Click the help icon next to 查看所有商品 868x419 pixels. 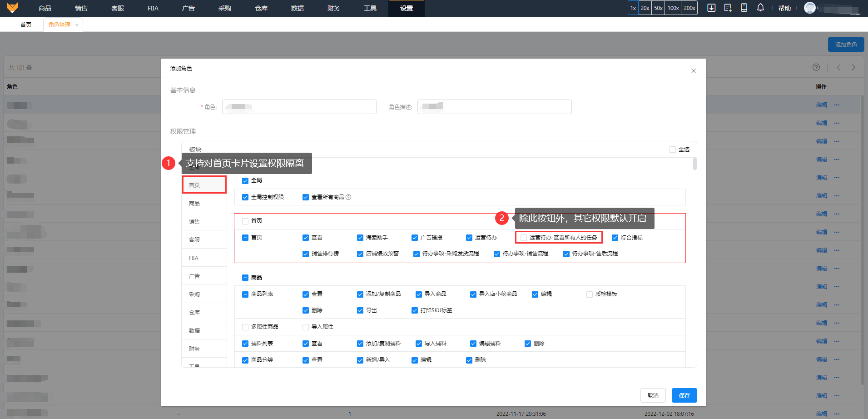point(348,197)
